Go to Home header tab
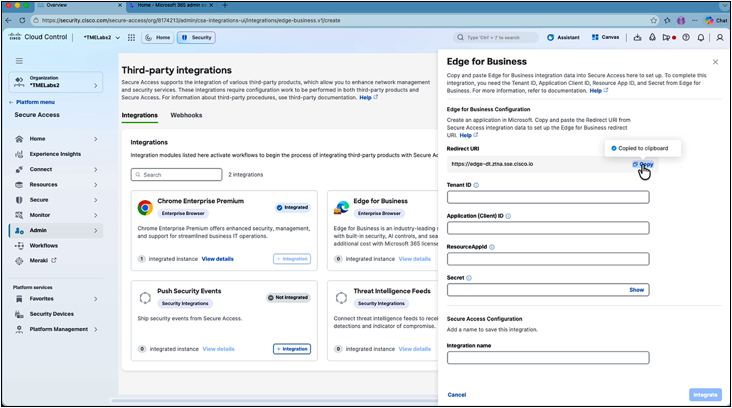 click(x=157, y=37)
